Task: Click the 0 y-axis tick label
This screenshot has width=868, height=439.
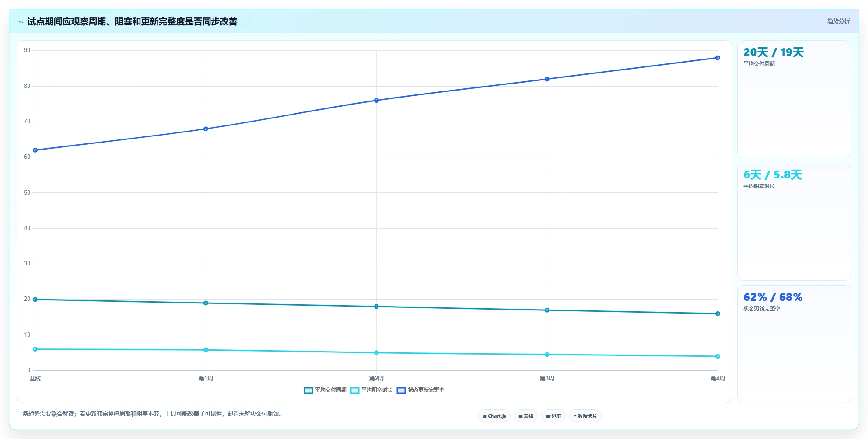Action: click(x=29, y=370)
